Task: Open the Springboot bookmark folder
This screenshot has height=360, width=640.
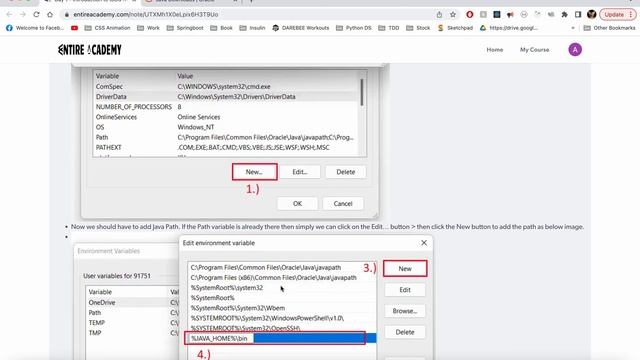Action: click(x=185, y=28)
